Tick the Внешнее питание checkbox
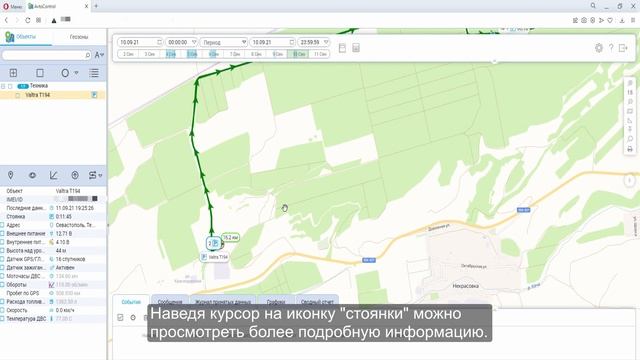This screenshot has width=640, height=360. click(x=2, y=233)
